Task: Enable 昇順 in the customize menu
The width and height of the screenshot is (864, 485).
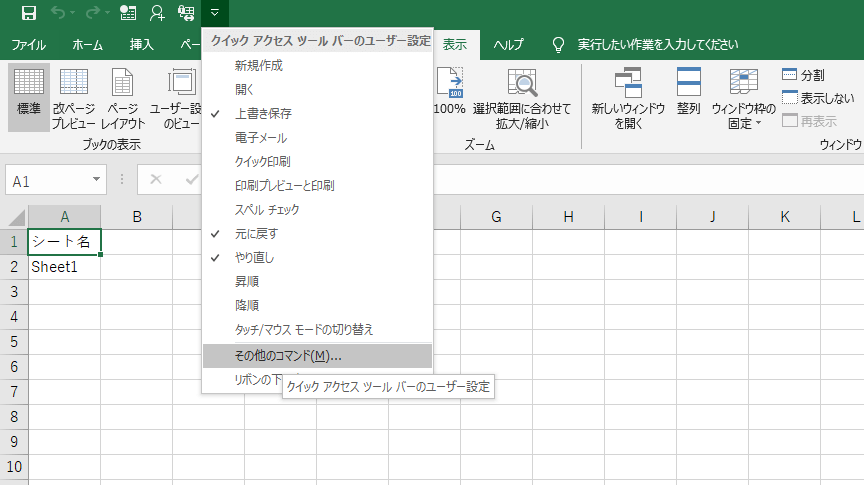Action: (317, 282)
